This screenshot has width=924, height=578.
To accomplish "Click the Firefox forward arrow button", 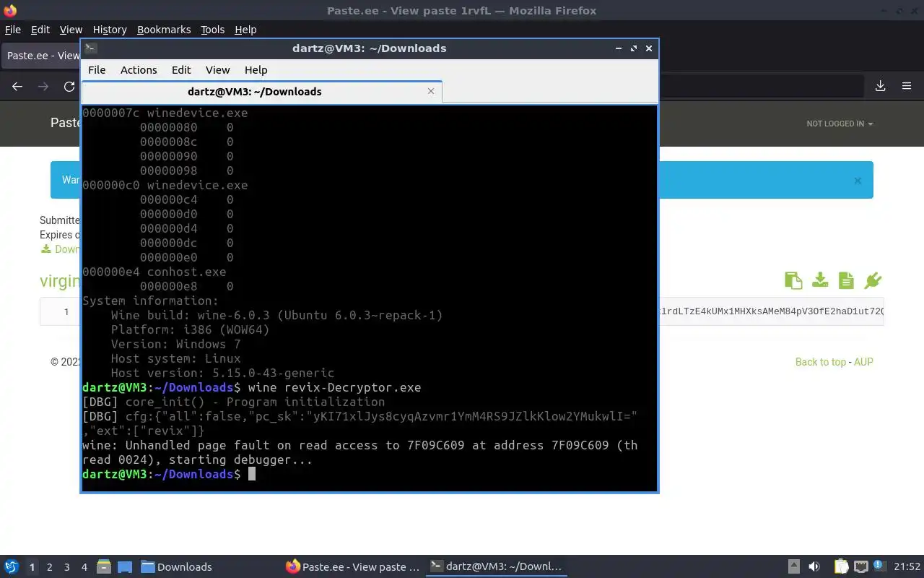I will pyautogui.click(x=43, y=86).
